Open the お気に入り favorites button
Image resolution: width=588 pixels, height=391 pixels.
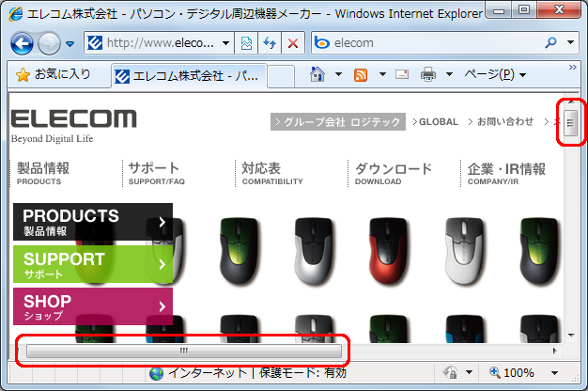coord(54,74)
